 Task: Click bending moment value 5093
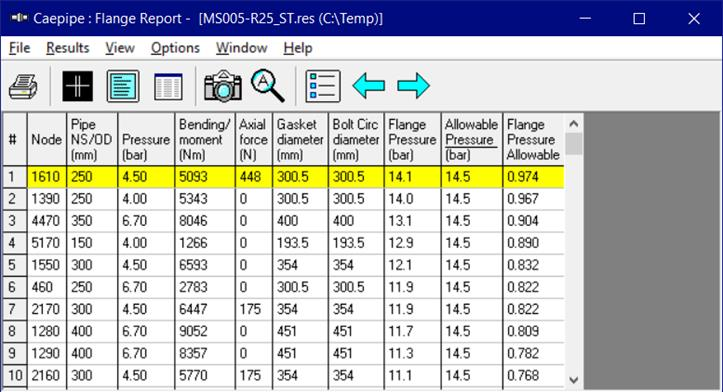point(205,177)
